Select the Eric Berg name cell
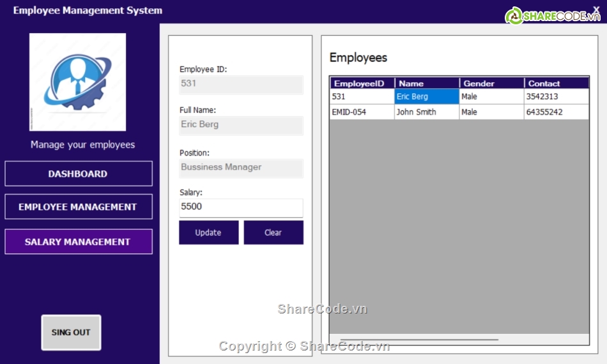This screenshot has height=364, width=607. pyautogui.click(x=427, y=96)
